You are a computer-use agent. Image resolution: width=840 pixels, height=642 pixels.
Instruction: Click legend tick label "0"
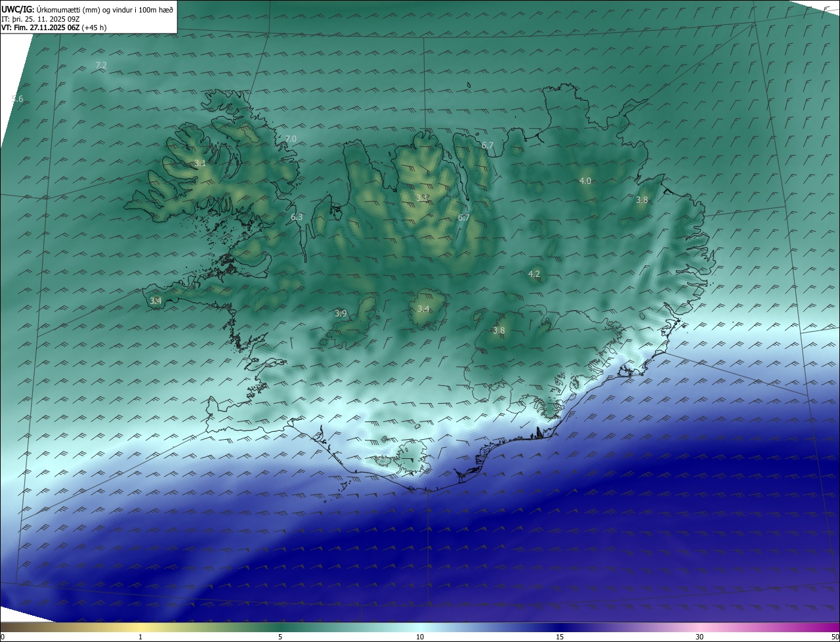coord(3,637)
